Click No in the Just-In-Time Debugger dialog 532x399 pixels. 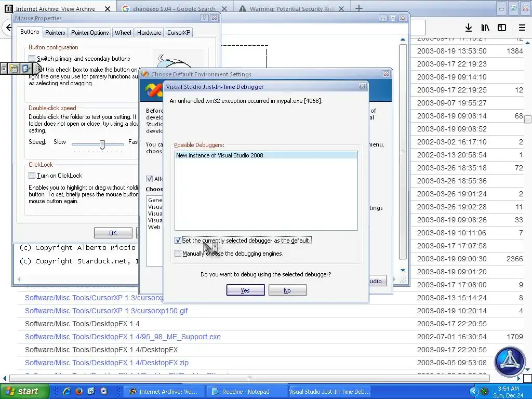coord(287,290)
